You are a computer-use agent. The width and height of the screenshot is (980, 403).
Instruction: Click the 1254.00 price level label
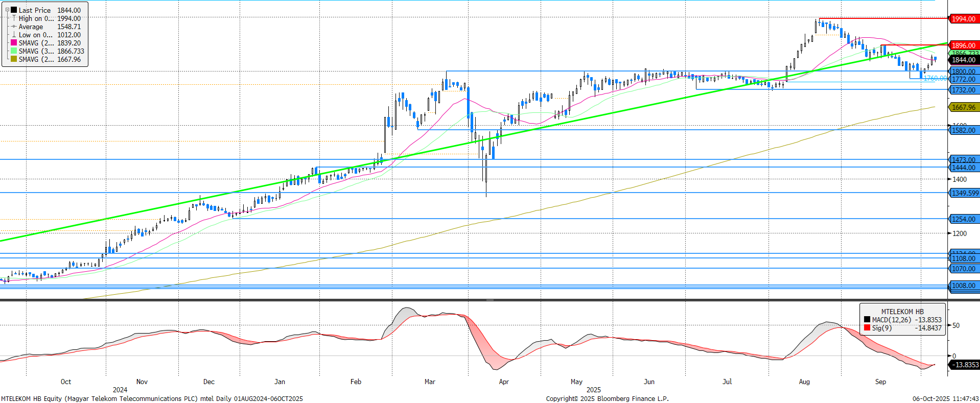(963, 219)
